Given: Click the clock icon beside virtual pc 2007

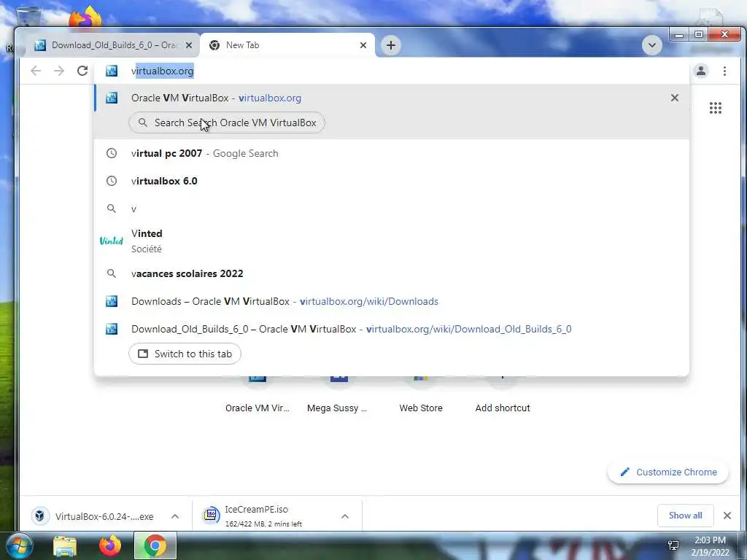Looking at the screenshot, I should coord(112,153).
